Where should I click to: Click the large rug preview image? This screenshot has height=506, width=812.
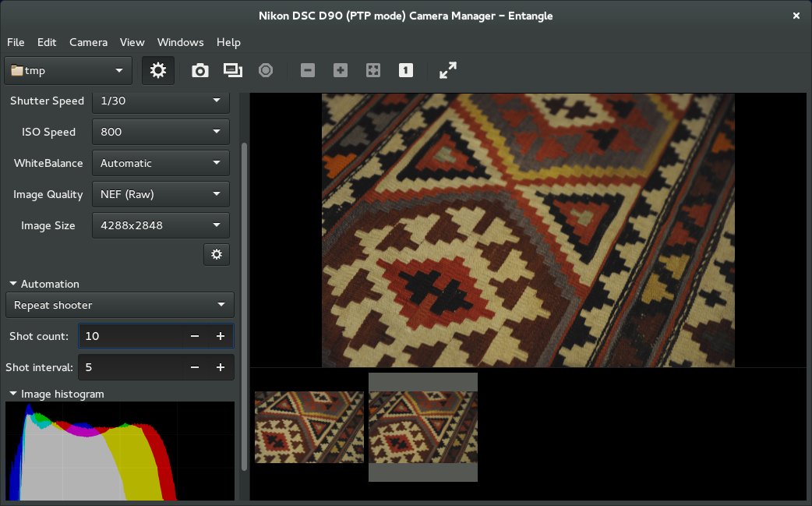(528, 231)
